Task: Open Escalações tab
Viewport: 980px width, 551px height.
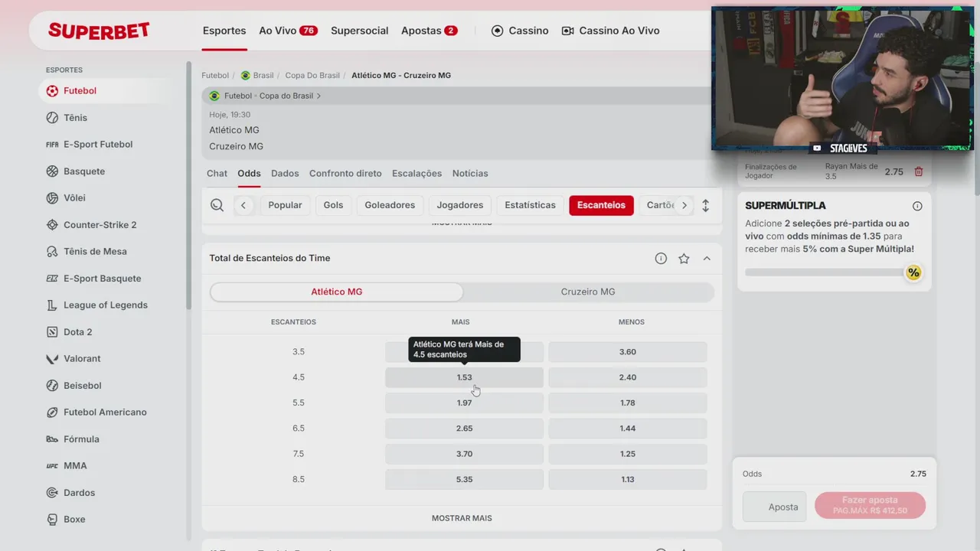Action: click(416, 174)
